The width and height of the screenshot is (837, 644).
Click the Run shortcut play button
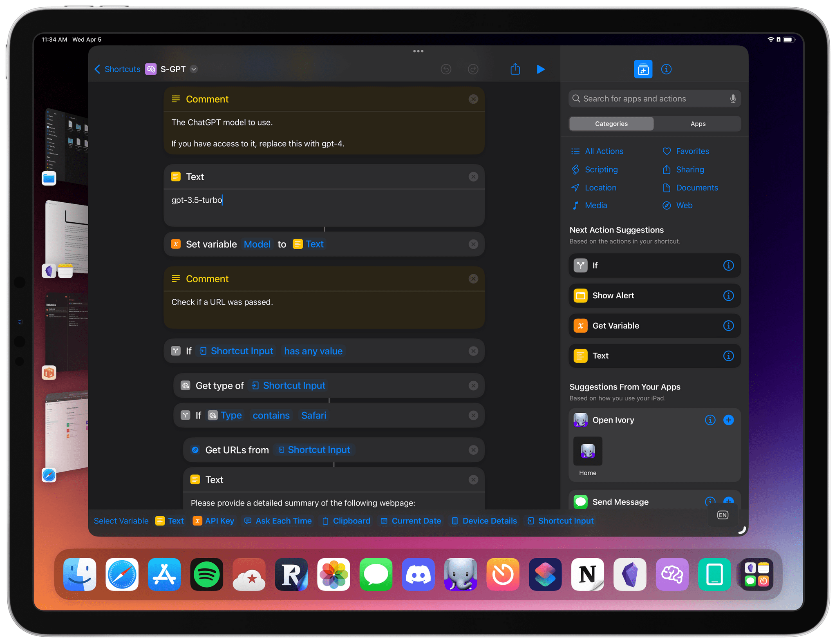point(541,69)
